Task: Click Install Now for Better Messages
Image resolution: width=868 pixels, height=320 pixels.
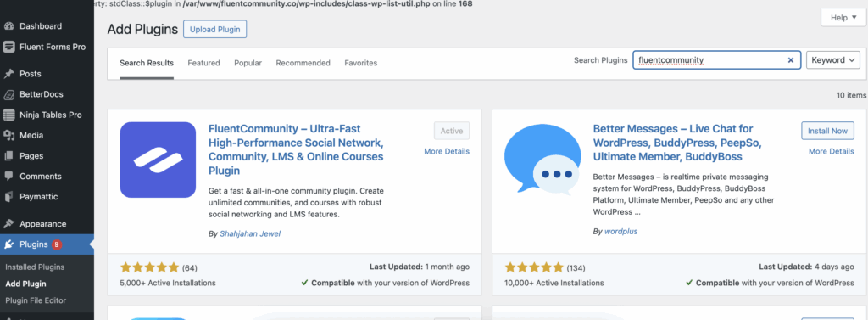Action: click(x=827, y=131)
